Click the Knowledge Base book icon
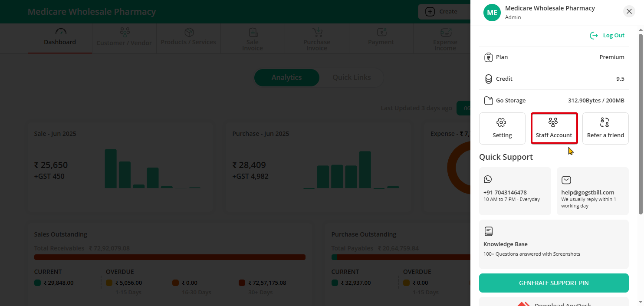This screenshot has height=306, width=644. click(x=488, y=231)
